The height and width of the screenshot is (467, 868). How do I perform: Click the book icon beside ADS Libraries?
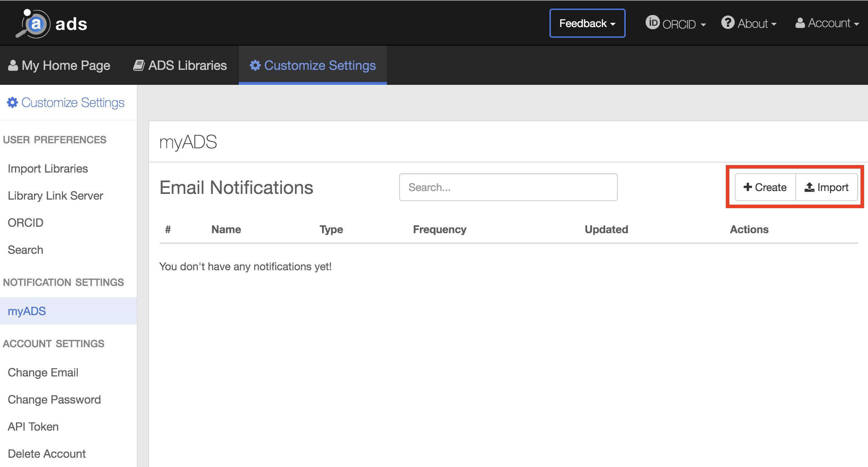coord(139,65)
